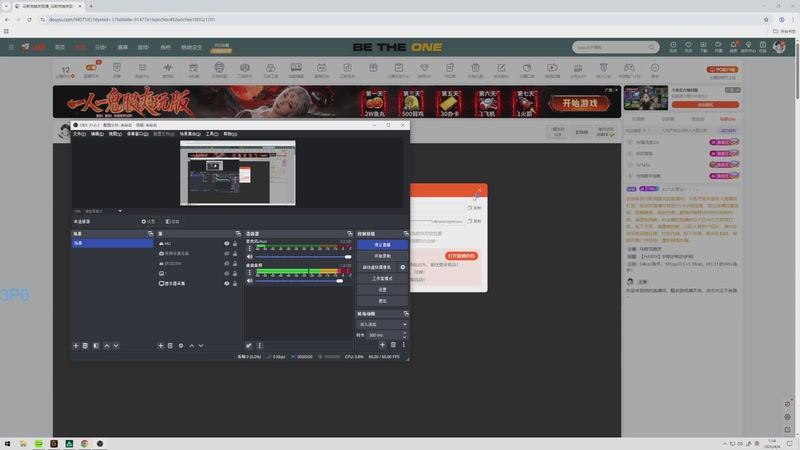Viewport: 800px width, 450px height.
Task: Click transition duration spinbox arrows
Action: coord(405,335)
